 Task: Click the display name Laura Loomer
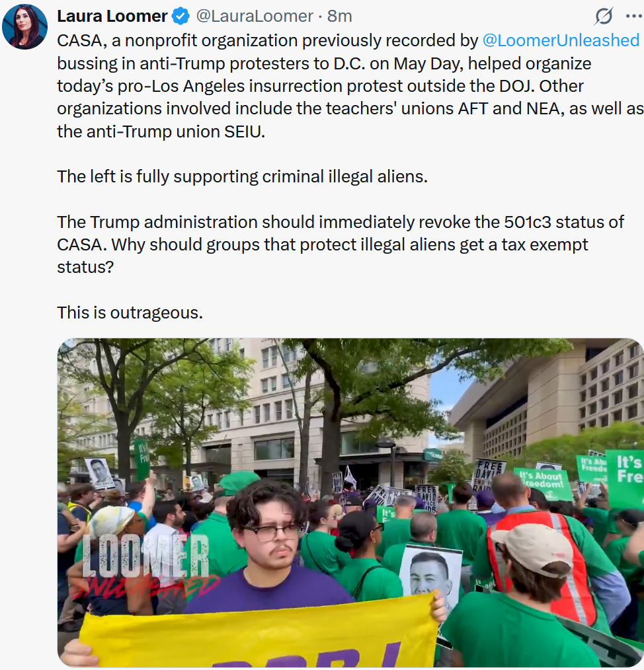pyautogui.click(x=112, y=17)
